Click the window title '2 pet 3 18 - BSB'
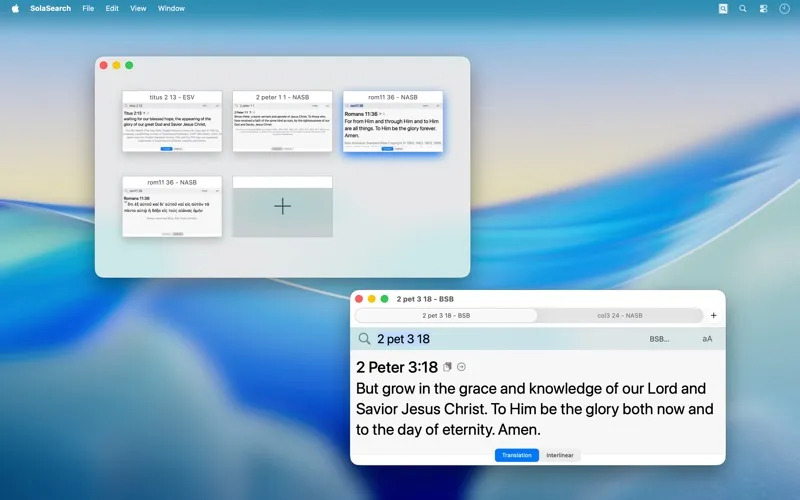This screenshot has width=800, height=500. pos(425,299)
